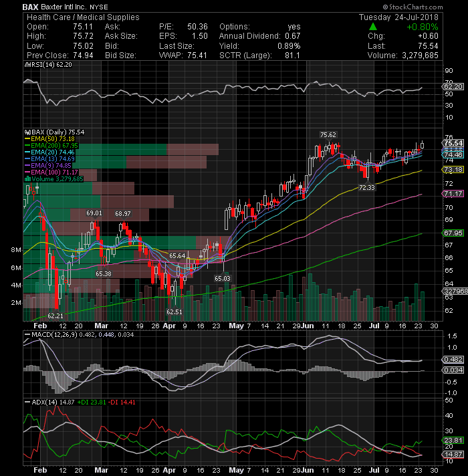This screenshot has height=476, width=468.
Task: Click the 68.97 peak price annotation
Action: click(123, 214)
